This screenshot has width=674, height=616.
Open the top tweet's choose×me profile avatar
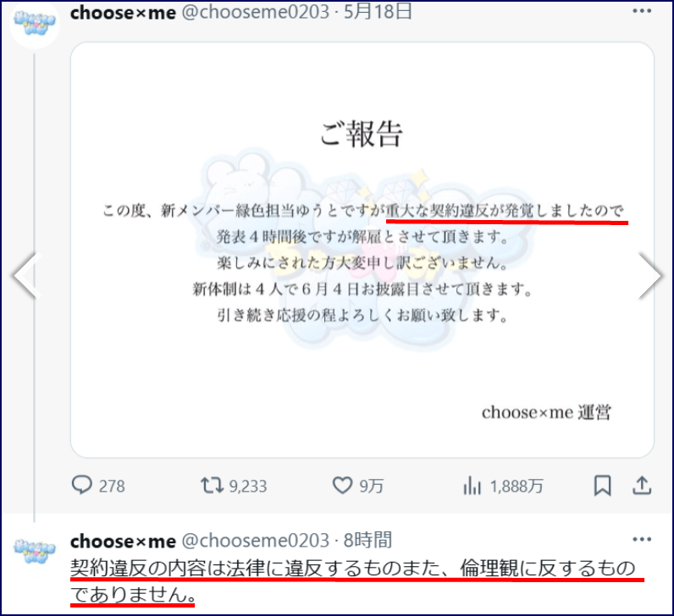pos(35,23)
